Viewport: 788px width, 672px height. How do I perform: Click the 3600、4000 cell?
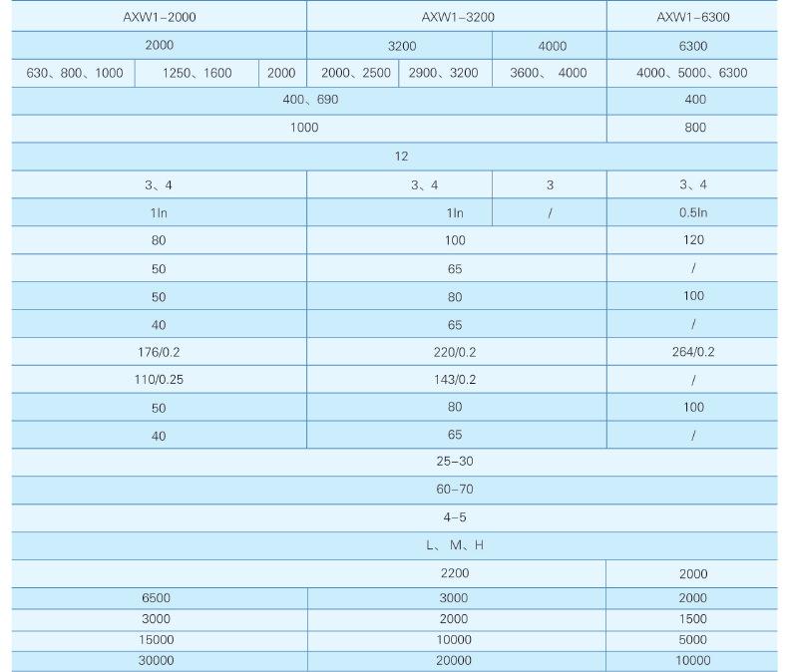tap(549, 73)
